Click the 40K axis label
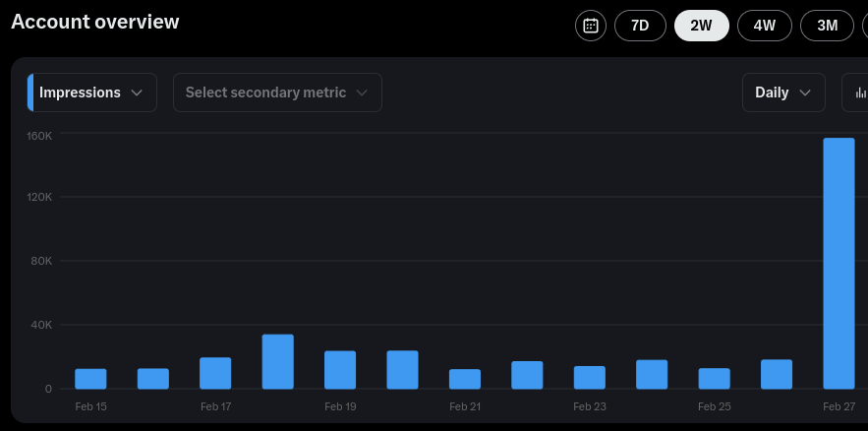868x431 pixels. pyautogui.click(x=41, y=325)
